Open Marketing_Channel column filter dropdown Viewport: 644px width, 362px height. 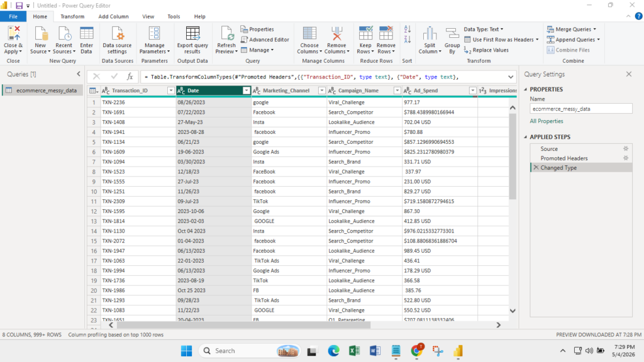[321, 90]
